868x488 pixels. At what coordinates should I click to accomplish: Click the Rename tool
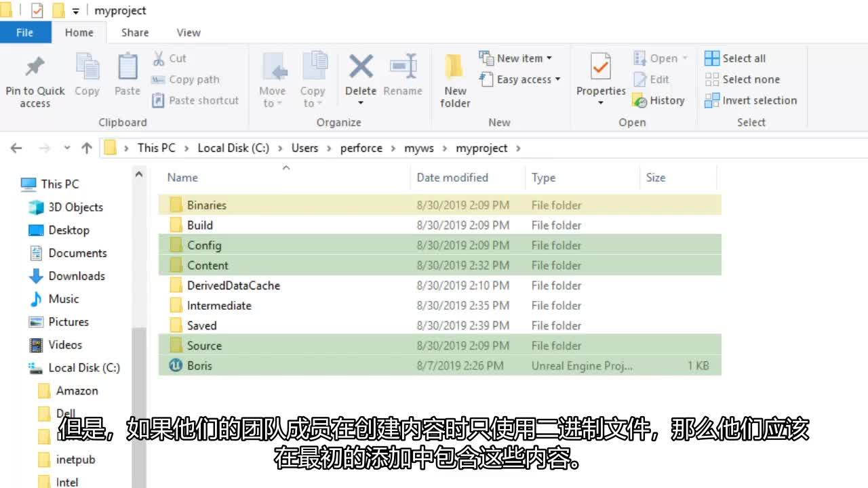(x=403, y=79)
